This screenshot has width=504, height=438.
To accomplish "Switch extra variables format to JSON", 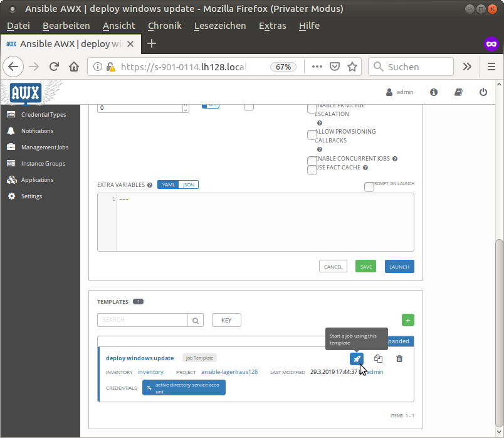I will [189, 184].
